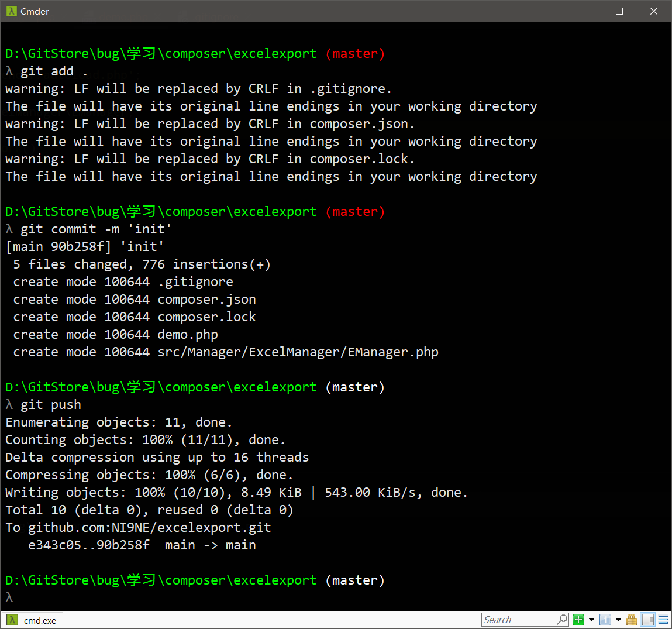Expand the dropdown arrow beside the green plus
Viewport: 672px width, 629px height.
coord(591,620)
